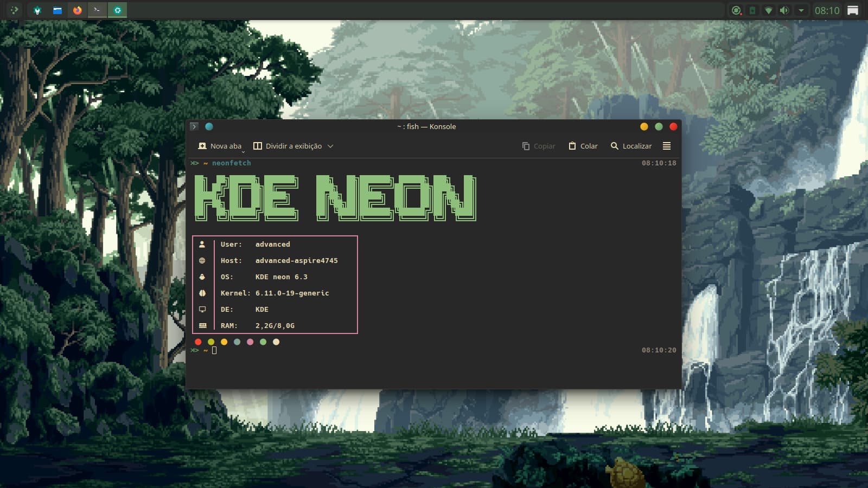Image resolution: width=868 pixels, height=488 pixels.
Task: Open the green aperture app in taskbar
Action: 117,10
